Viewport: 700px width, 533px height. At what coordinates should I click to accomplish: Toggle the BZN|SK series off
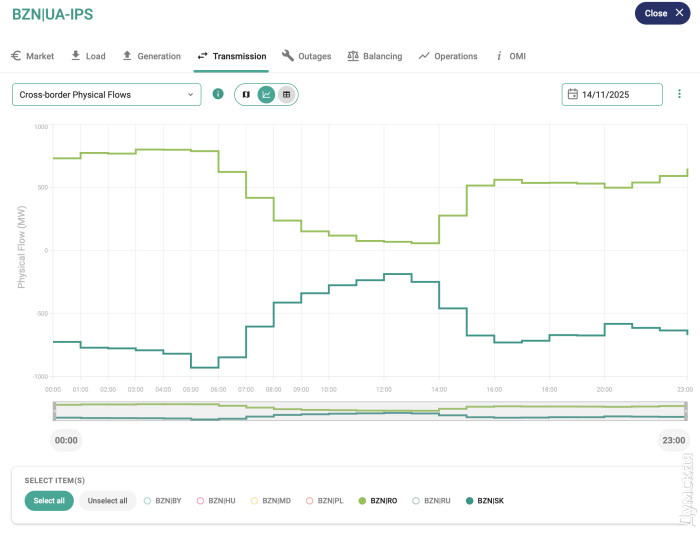point(485,500)
